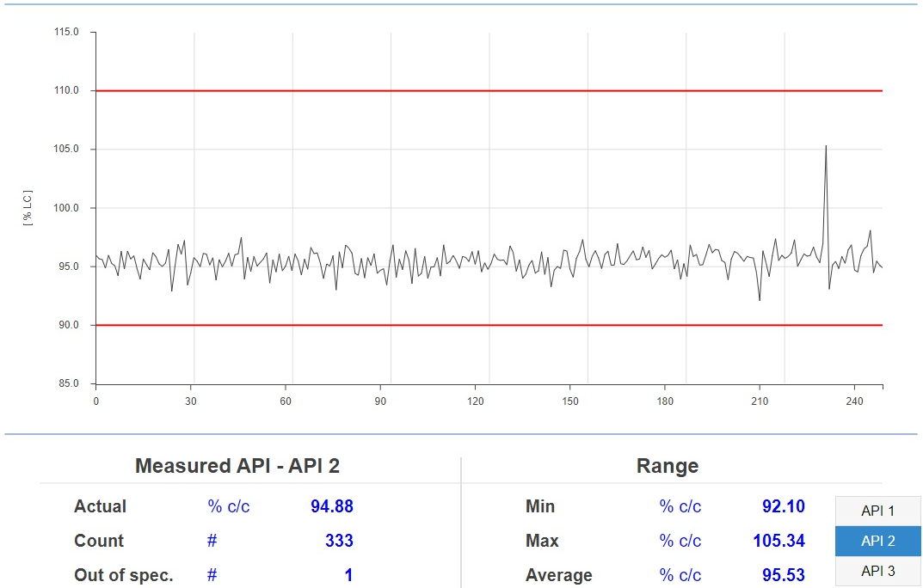
Task: Click the y-axis label 100.0
Action: point(66,208)
